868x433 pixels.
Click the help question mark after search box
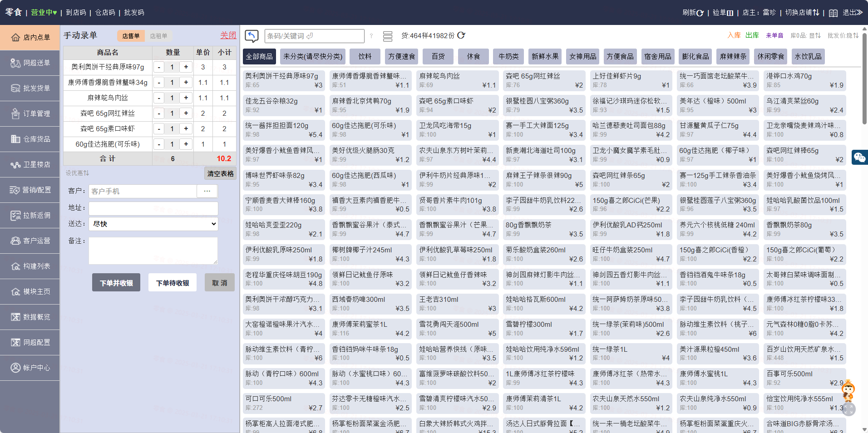(371, 36)
